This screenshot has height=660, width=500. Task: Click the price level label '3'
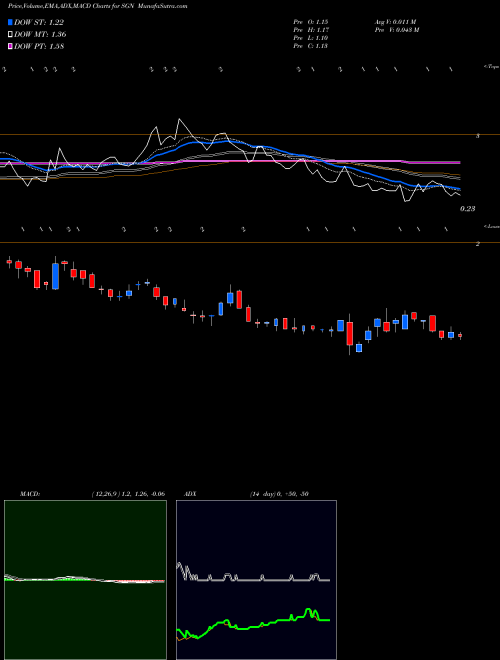[478, 136]
